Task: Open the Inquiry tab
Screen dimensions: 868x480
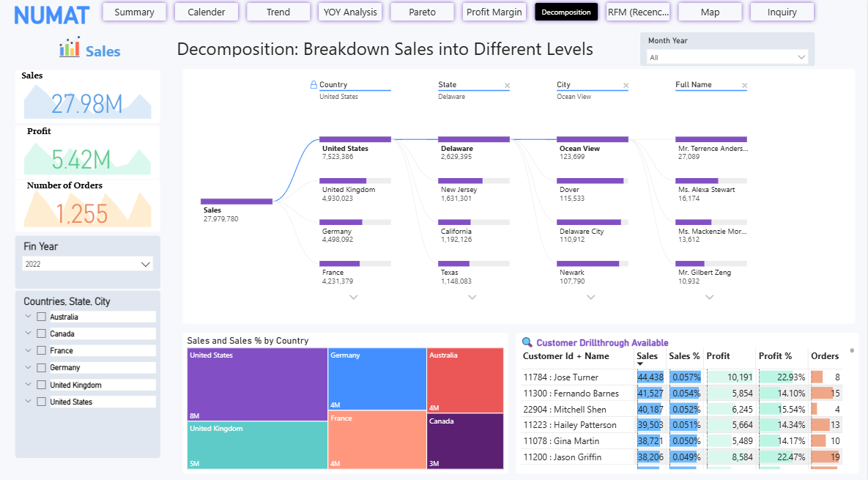Action: (x=782, y=12)
